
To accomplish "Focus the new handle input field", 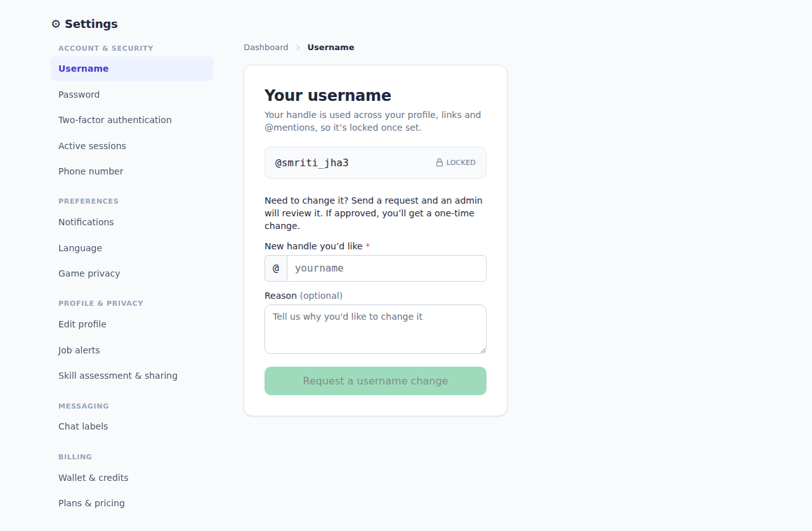I will (387, 268).
